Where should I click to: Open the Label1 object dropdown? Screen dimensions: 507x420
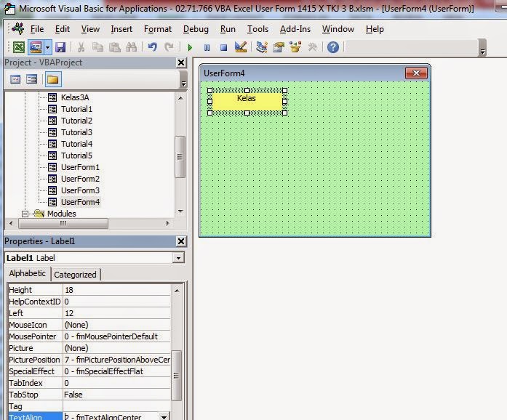pos(178,258)
